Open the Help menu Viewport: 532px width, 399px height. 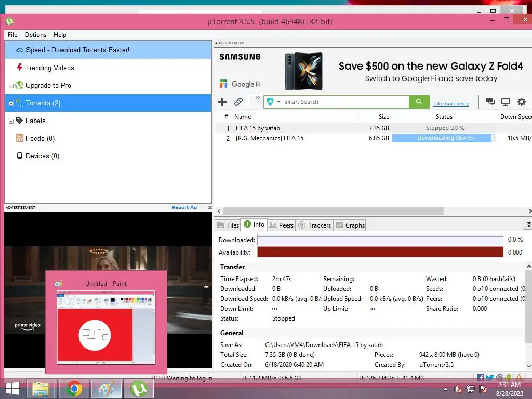[x=60, y=35]
